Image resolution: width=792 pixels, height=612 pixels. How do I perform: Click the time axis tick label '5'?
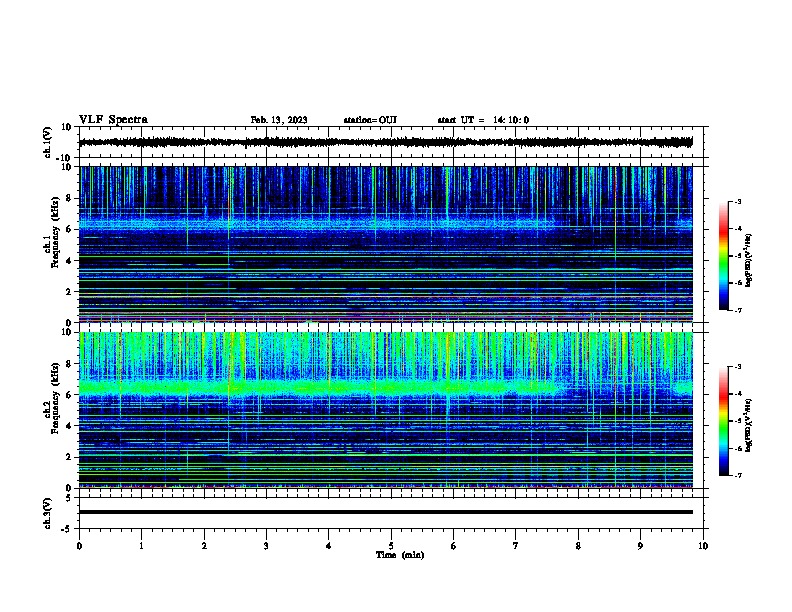click(391, 546)
